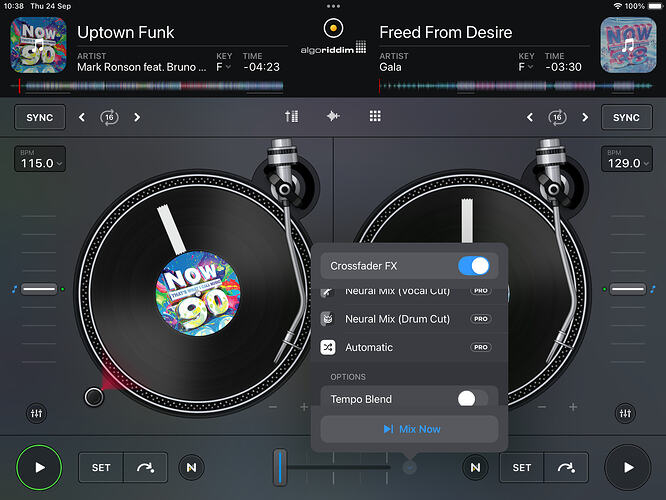This screenshot has height=500, width=666.
Task: Click right deck tempo pitch fader
Action: click(628, 289)
